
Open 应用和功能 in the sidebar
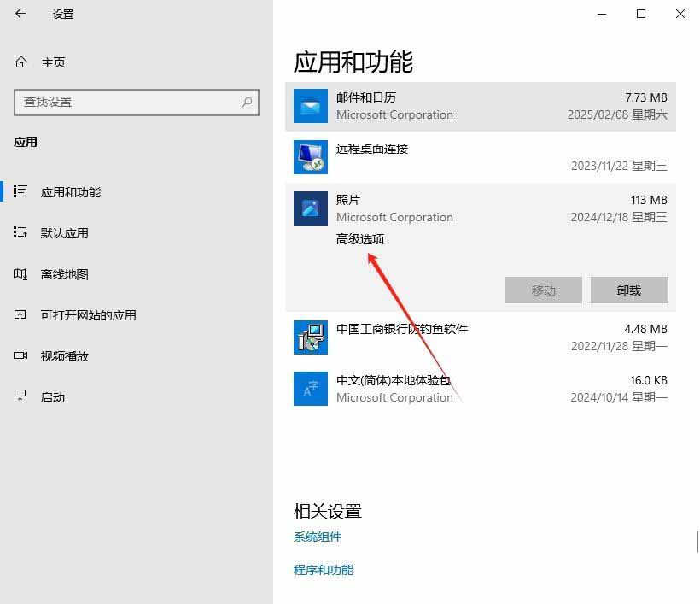coord(70,192)
